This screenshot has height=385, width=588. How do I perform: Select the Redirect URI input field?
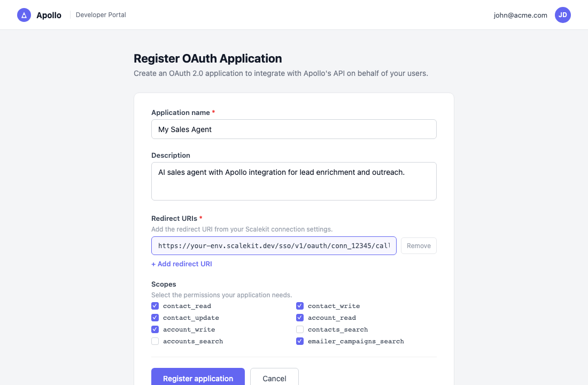[x=274, y=246]
